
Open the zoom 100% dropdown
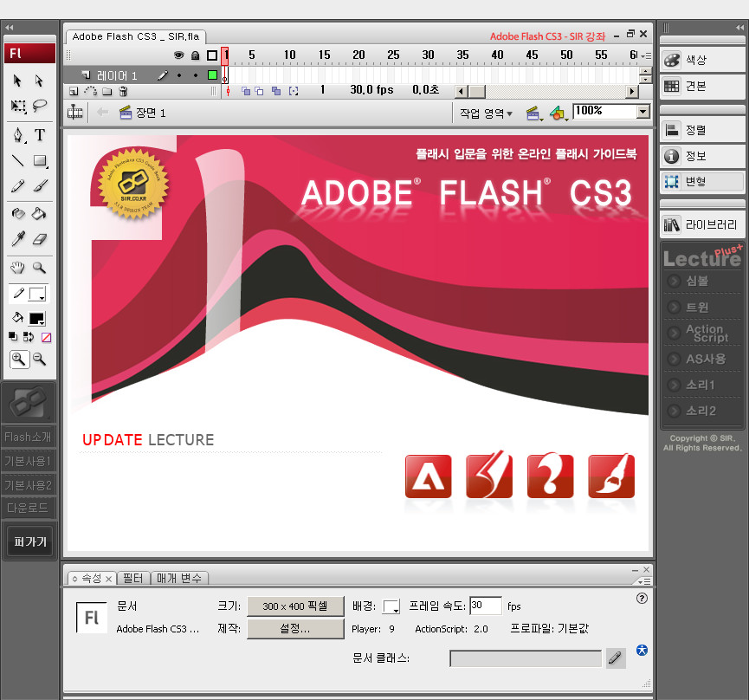tap(643, 112)
